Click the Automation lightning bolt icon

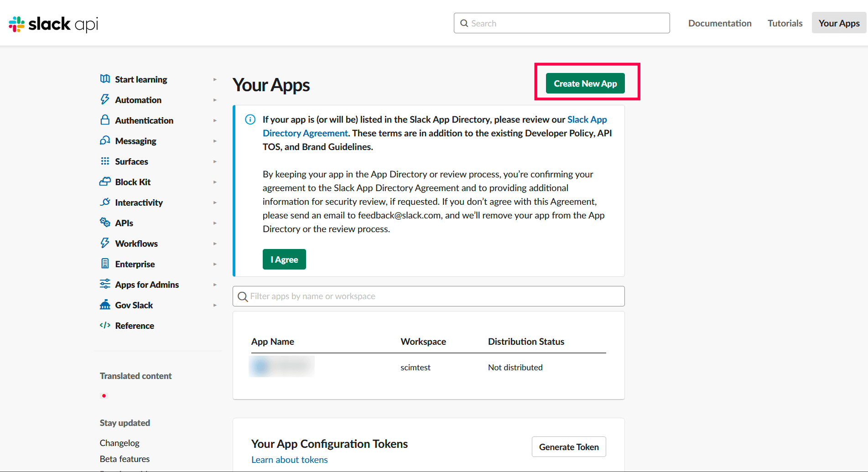click(105, 99)
